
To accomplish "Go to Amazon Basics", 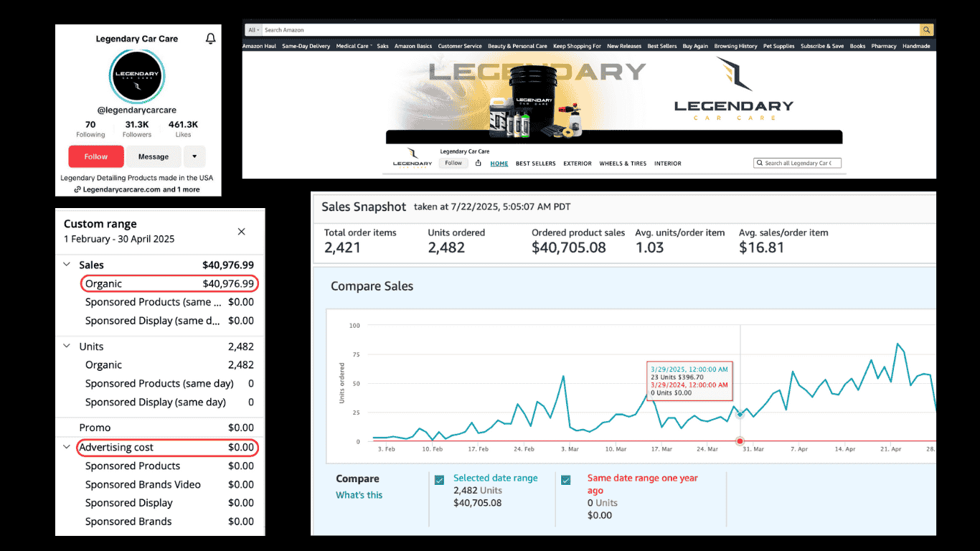I will click(413, 46).
